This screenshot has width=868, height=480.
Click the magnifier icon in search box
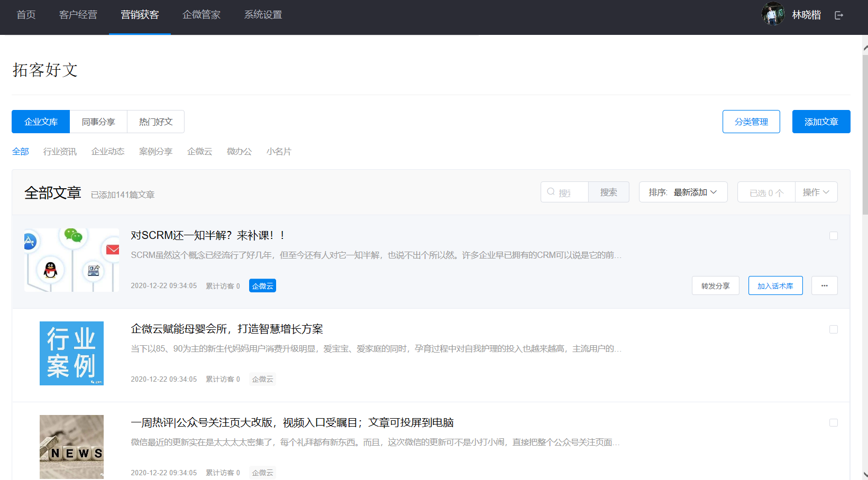pyautogui.click(x=551, y=192)
